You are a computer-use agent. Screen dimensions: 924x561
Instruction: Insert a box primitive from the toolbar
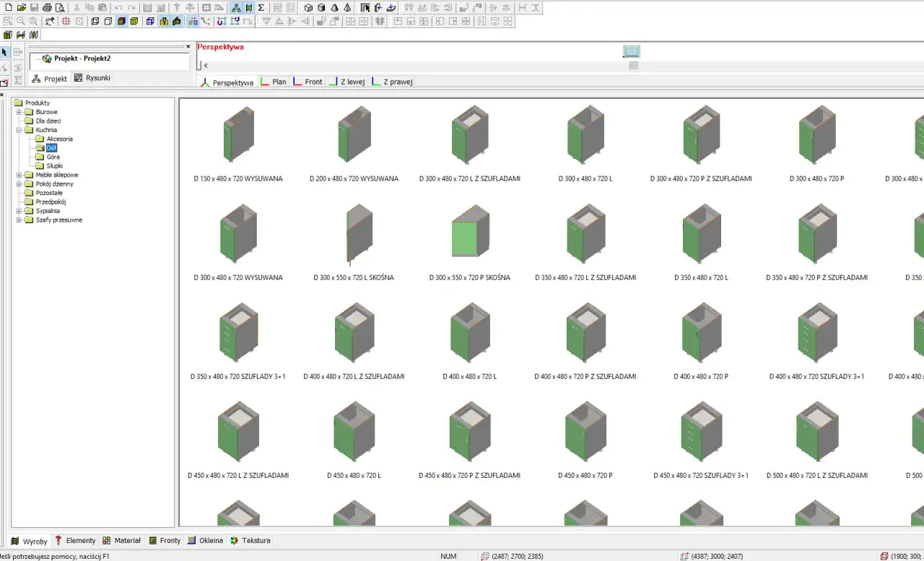(x=308, y=7)
